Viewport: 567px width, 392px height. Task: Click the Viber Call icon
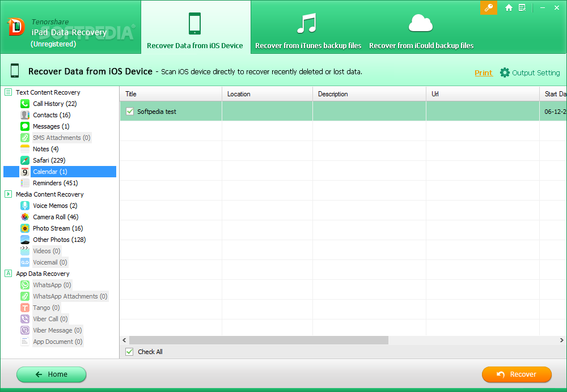(25, 319)
